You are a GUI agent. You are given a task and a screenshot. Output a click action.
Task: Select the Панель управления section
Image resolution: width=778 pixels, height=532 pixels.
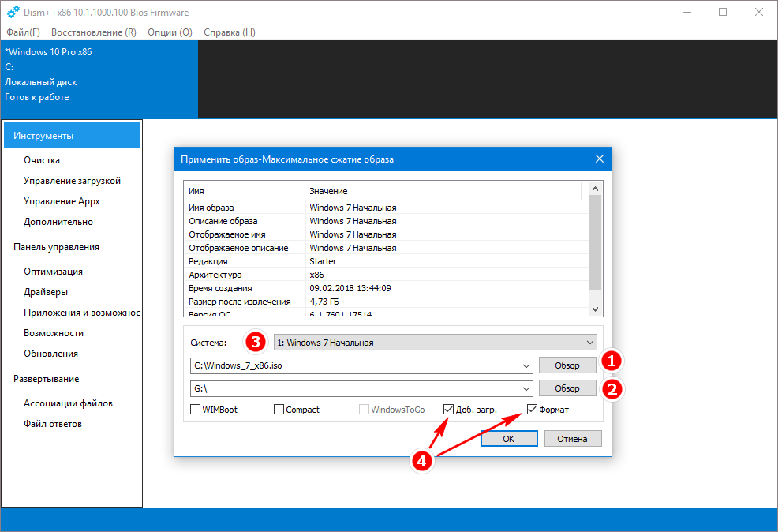(56, 247)
